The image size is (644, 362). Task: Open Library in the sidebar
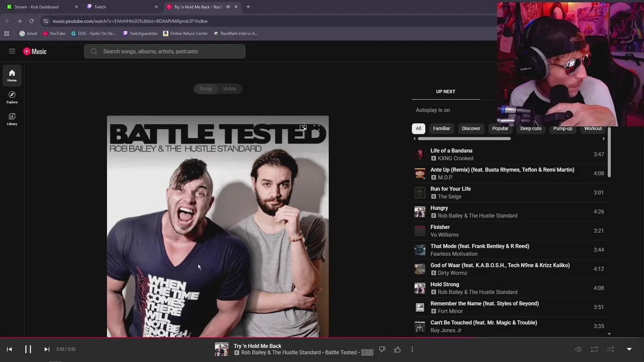(x=12, y=119)
